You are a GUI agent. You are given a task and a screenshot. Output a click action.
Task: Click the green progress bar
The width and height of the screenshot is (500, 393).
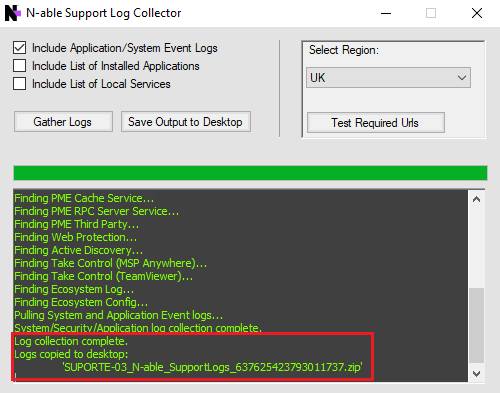click(250, 173)
